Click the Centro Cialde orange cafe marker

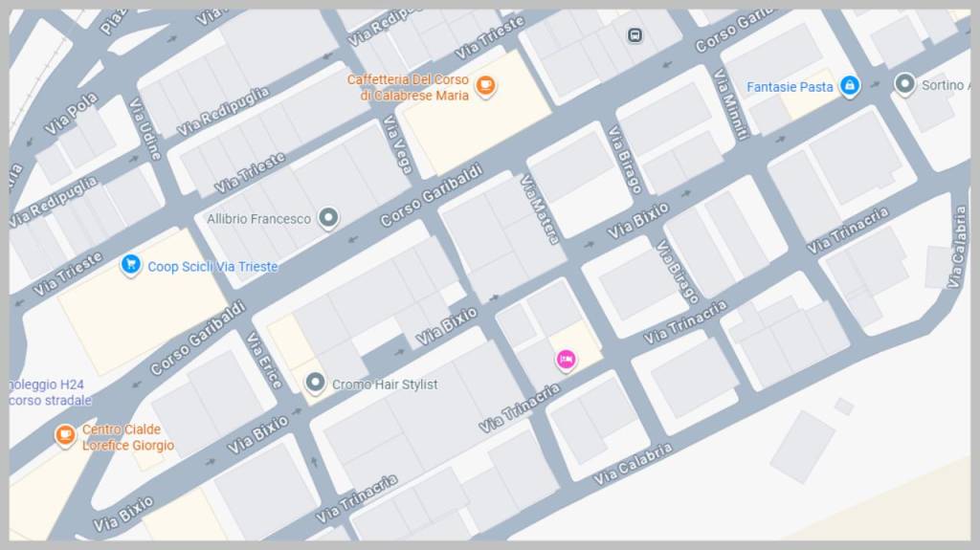point(65,435)
